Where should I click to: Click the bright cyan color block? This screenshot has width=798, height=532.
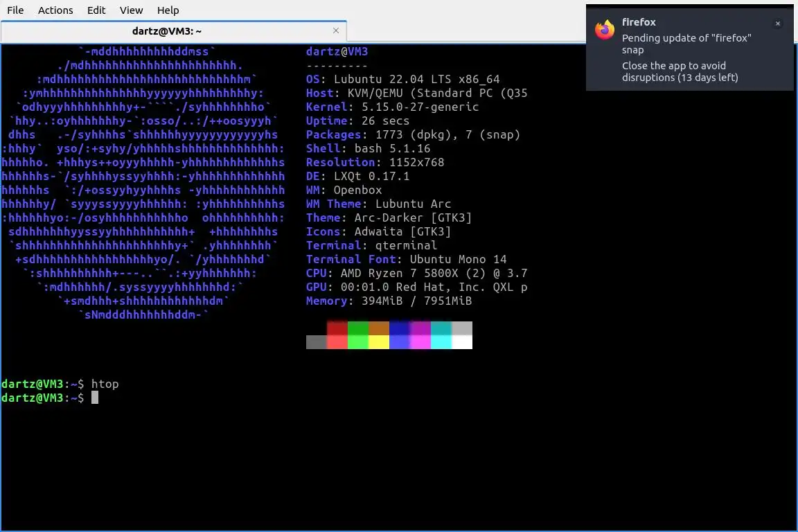pyautogui.click(x=441, y=342)
